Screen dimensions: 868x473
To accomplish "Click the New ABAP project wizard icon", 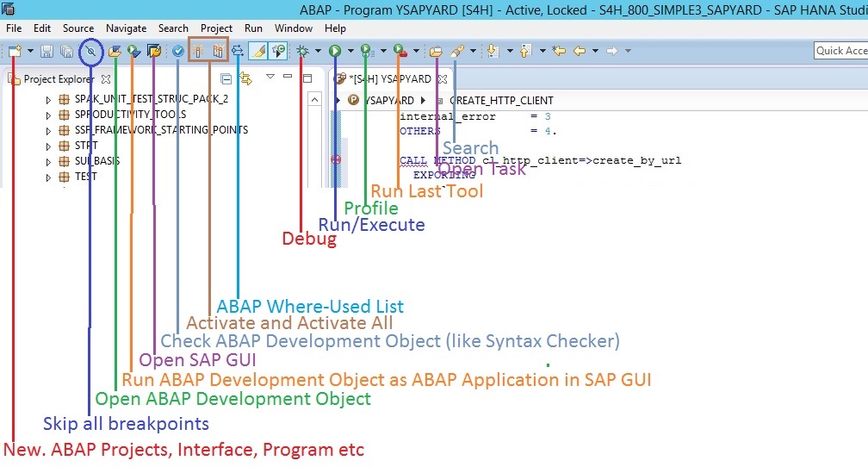I will (x=15, y=52).
